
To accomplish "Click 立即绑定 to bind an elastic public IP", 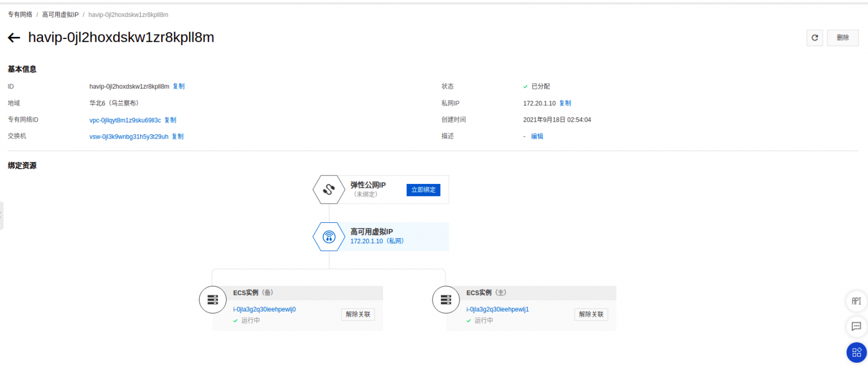I will pos(423,190).
